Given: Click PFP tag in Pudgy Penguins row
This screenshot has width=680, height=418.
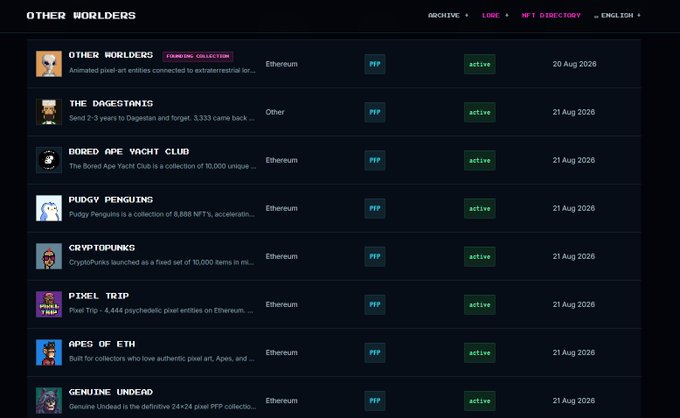Looking at the screenshot, I should click(x=375, y=209).
